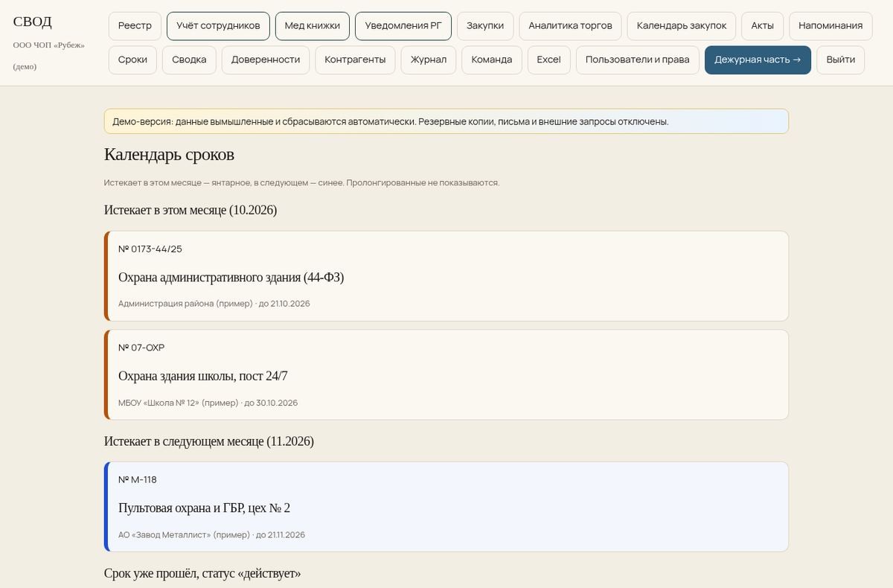Click title Охрана административного здания (44-ФЗ)

pos(231,277)
